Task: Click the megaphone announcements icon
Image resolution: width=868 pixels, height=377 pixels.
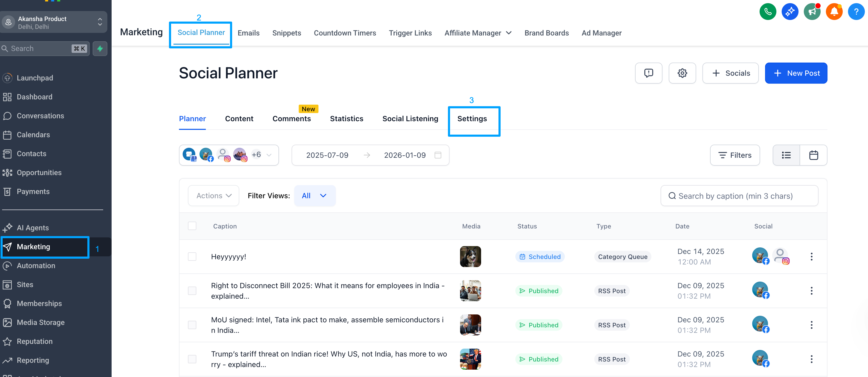Action: tap(812, 12)
